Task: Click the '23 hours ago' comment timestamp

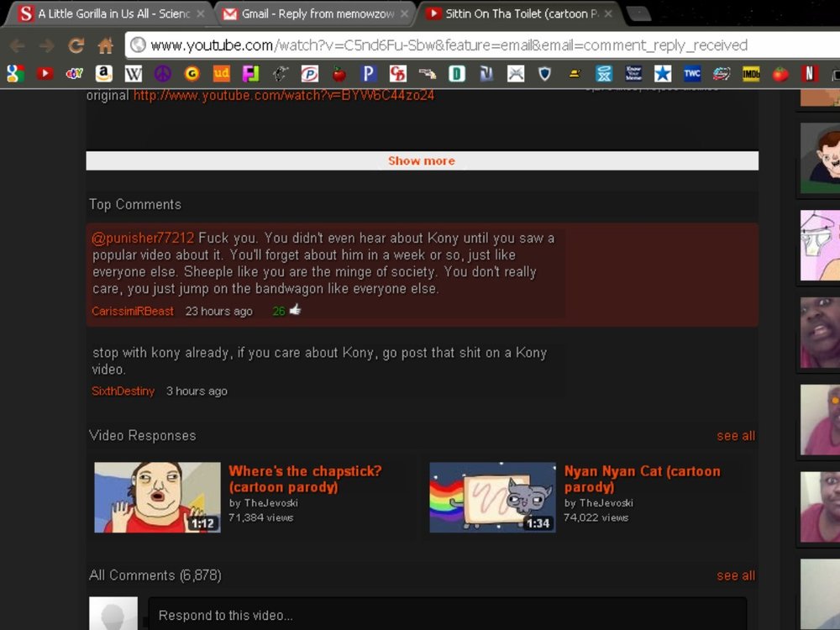Action: pos(218,312)
